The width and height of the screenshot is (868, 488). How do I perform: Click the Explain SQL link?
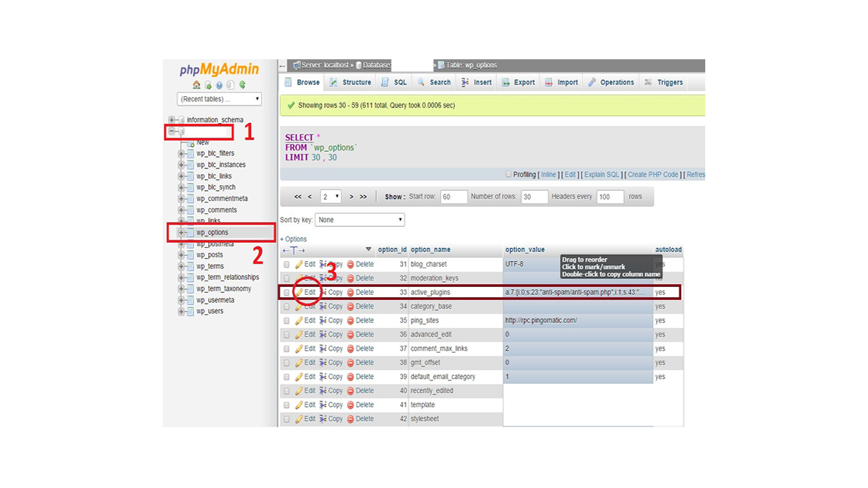601,174
